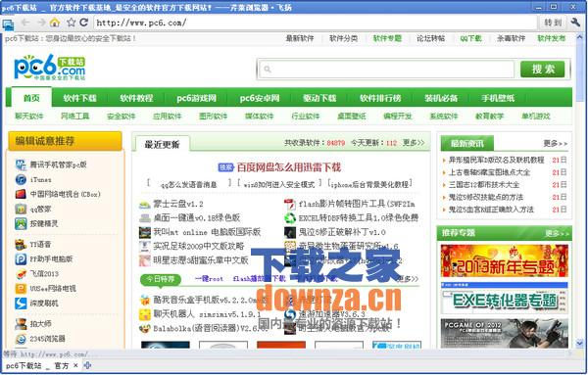Select the 首页 navigation tab
Image resolution: width=588 pixels, height=375 pixels.
tap(31, 98)
